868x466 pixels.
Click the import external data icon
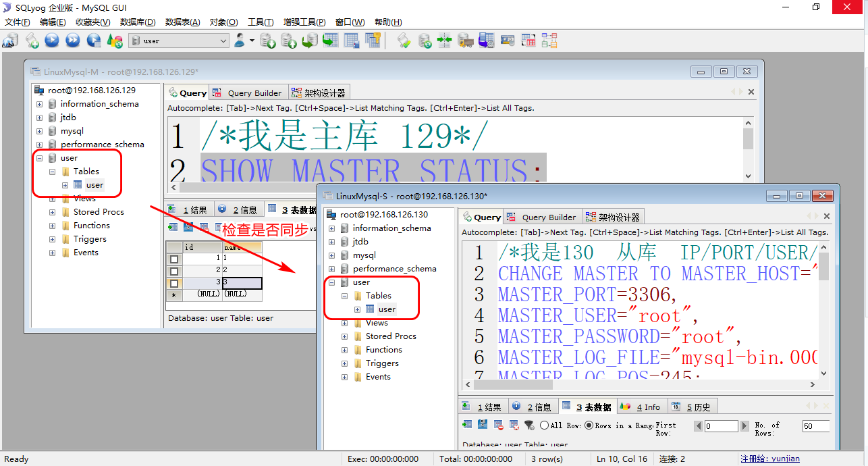(x=268, y=41)
